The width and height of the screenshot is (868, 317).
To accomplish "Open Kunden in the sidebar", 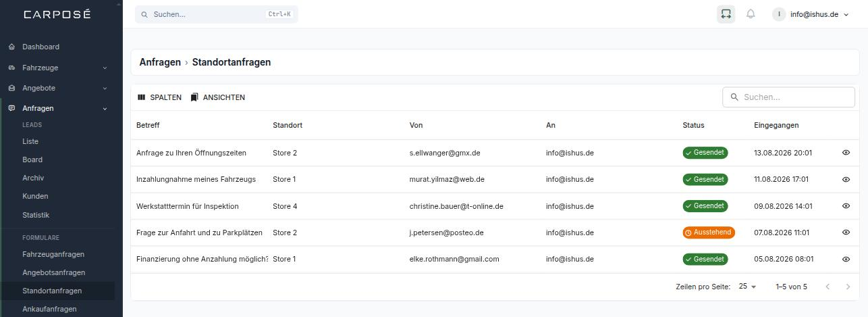I will [x=35, y=196].
